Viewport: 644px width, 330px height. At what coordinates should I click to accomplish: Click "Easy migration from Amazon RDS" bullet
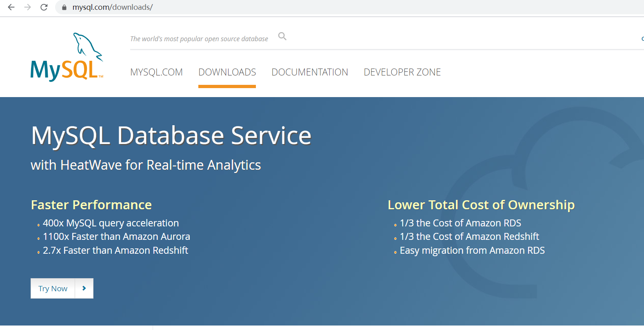pos(472,250)
